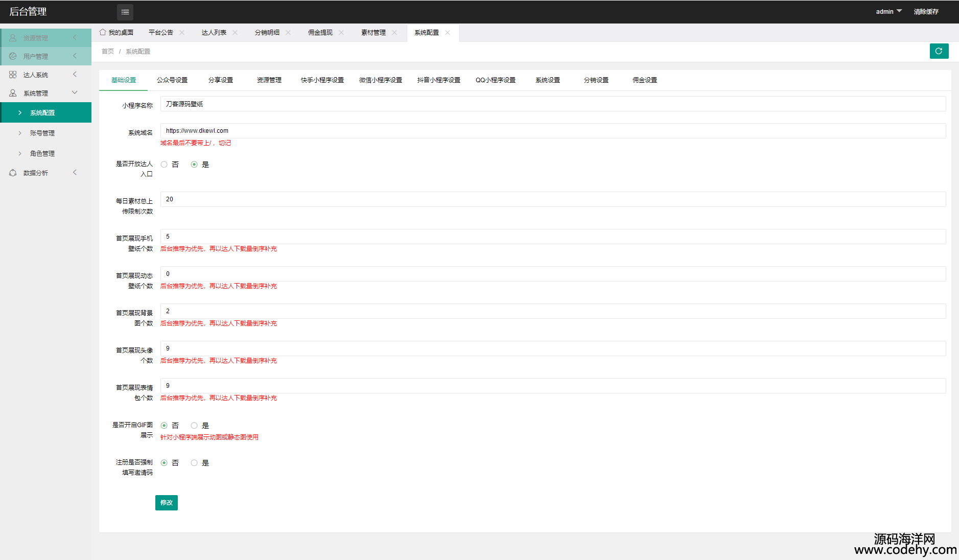Switch to the 资源管理 settings tab
This screenshot has height=560, width=959.
tap(269, 80)
